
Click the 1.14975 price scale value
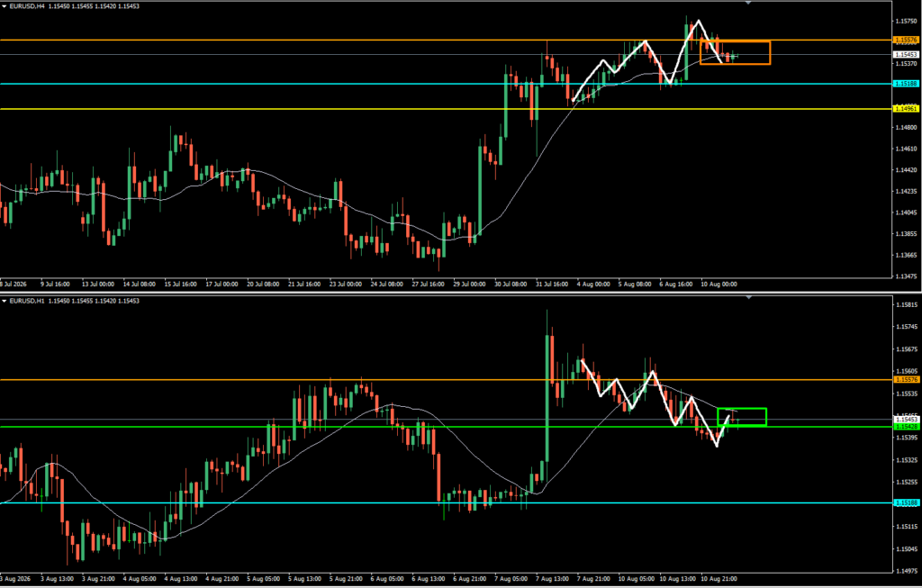906,572
